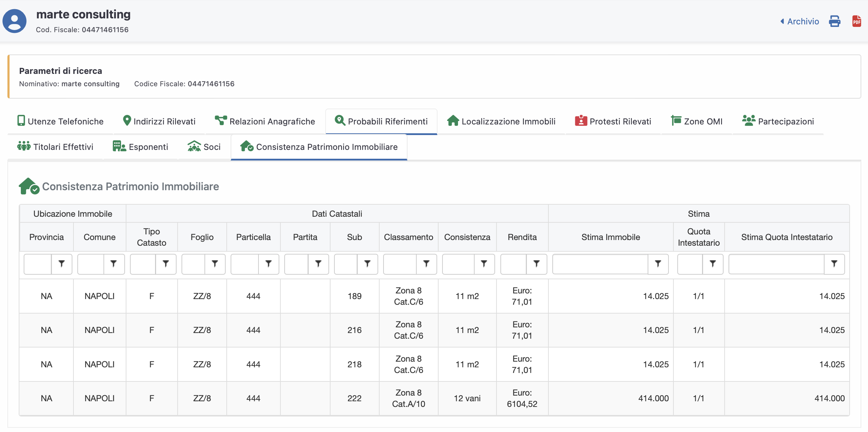Click the Comune column filter icon

(113, 264)
